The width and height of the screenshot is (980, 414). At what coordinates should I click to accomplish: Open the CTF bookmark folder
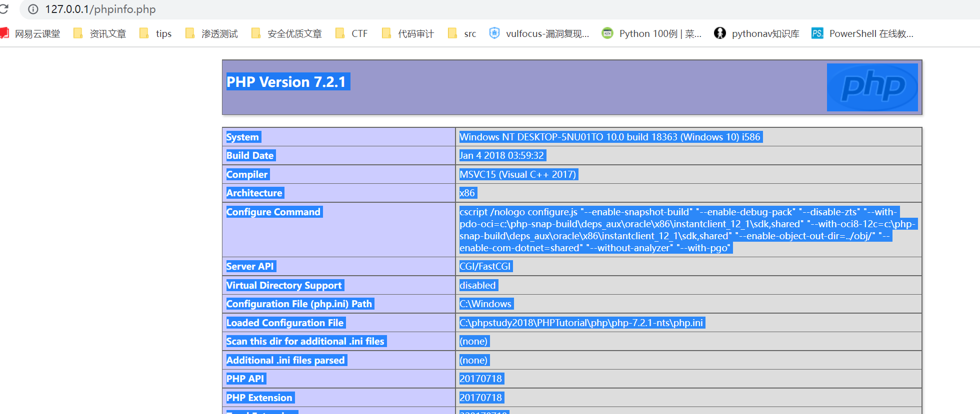352,33
